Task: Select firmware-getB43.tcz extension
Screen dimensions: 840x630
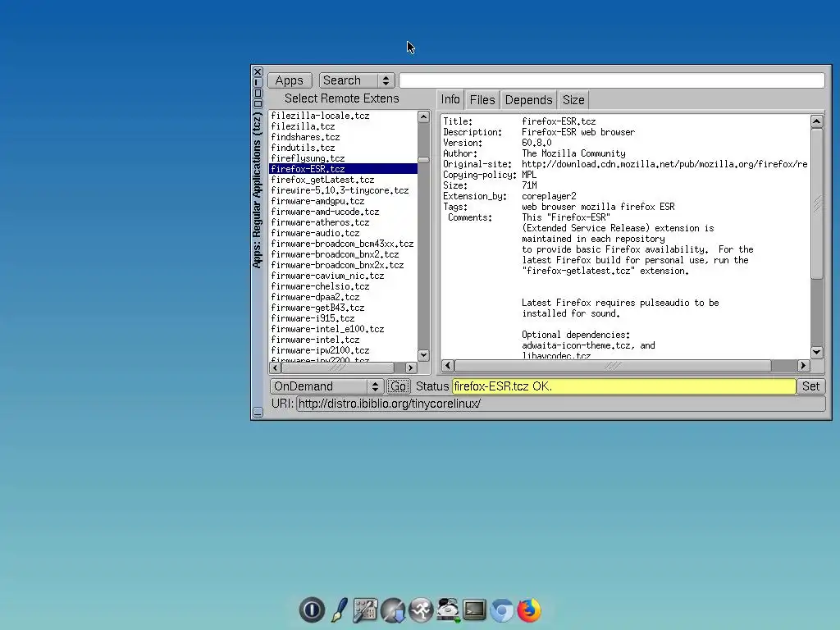Action: point(343,308)
